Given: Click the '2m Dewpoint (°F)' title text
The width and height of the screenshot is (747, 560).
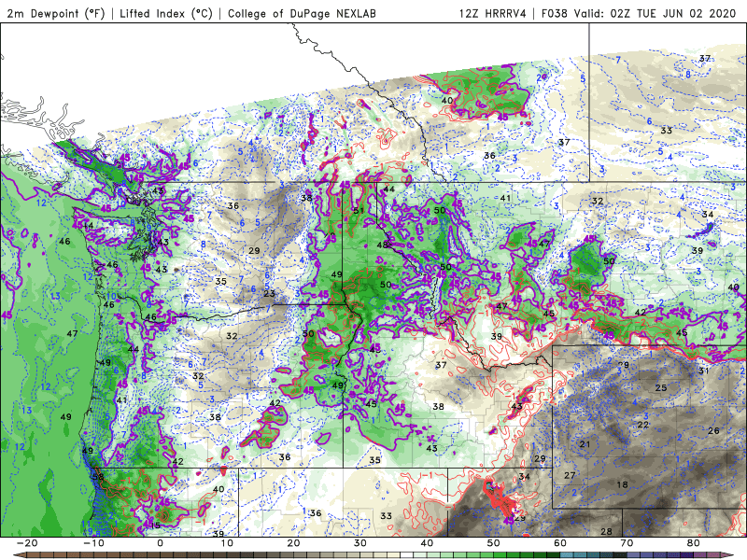Looking at the screenshot, I should coord(56,13).
